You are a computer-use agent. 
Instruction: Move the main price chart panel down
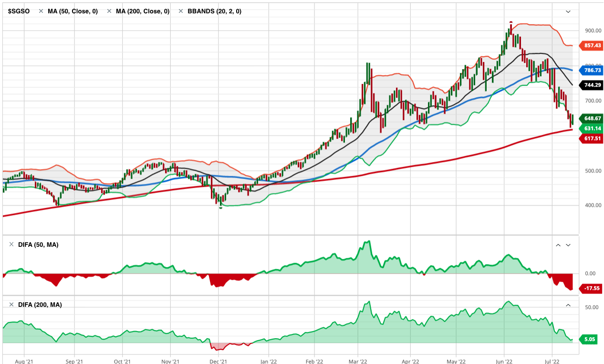click(x=568, y=11)
